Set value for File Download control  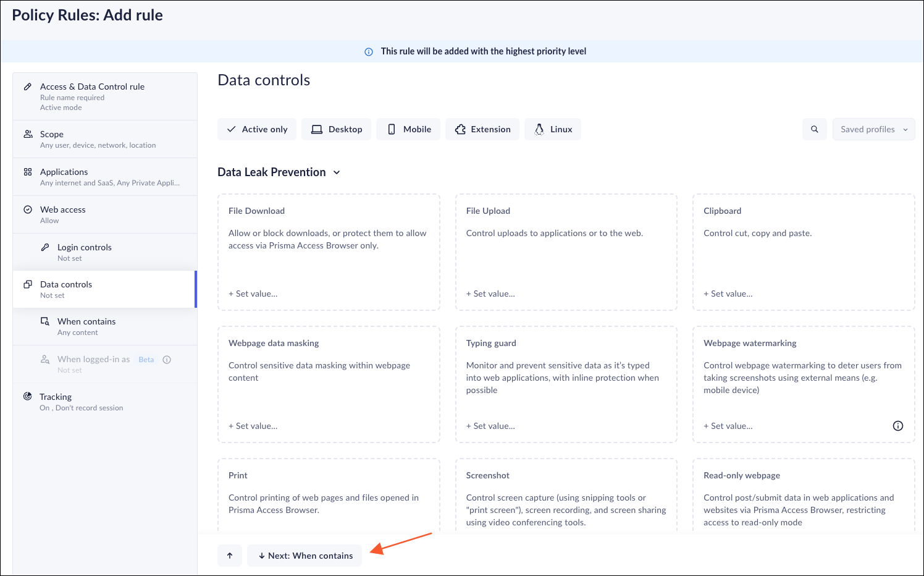(x=253, y=294)
